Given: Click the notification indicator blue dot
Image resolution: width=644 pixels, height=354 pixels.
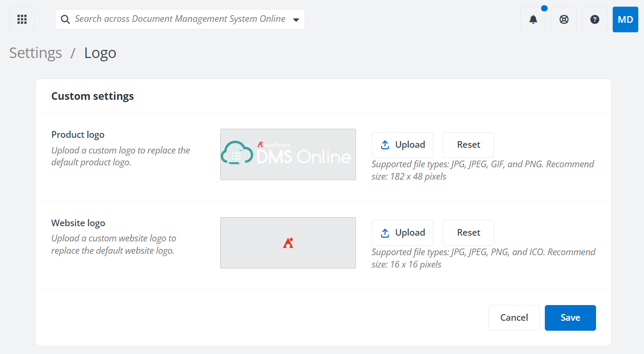Looking at the screenshot, I should pyautogui.click(x=544, y=8).
